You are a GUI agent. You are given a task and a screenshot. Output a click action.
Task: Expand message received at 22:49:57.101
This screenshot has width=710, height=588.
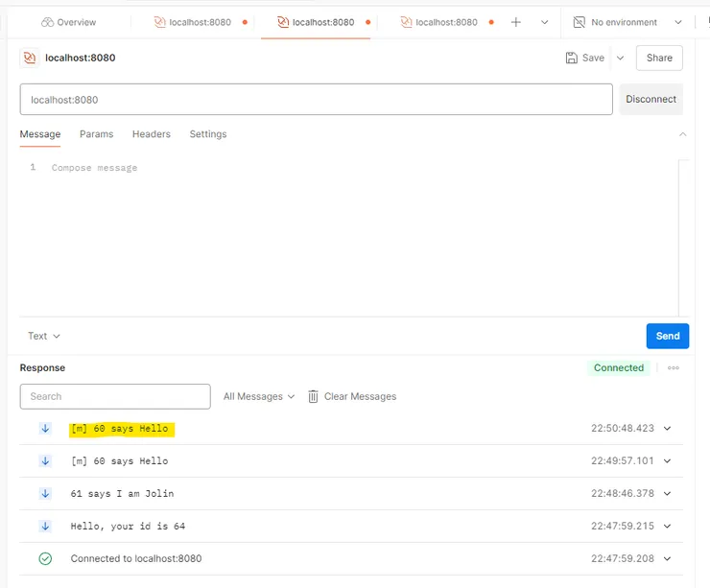(667, 460)
